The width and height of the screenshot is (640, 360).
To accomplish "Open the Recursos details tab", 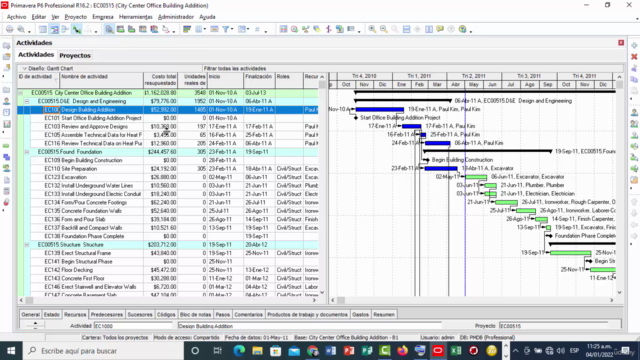I will point(75,315).
